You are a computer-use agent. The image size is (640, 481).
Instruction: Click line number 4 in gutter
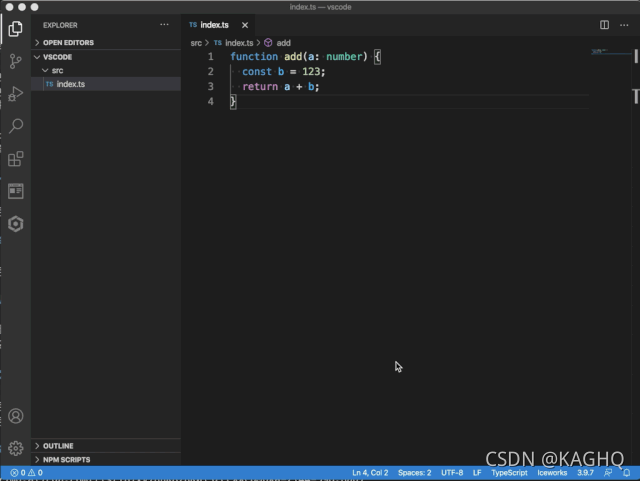(x=211, y=101)
